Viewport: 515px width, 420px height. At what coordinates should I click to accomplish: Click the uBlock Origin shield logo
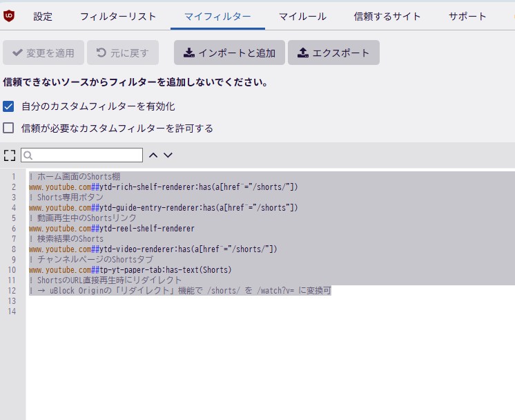click(9, 16)
